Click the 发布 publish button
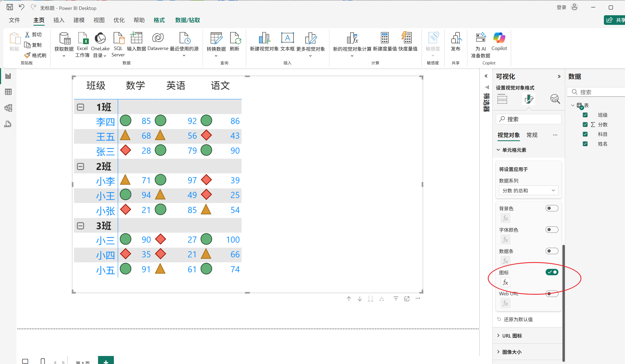This screenshot has width=625, height=364. click(x=456, y=41)
